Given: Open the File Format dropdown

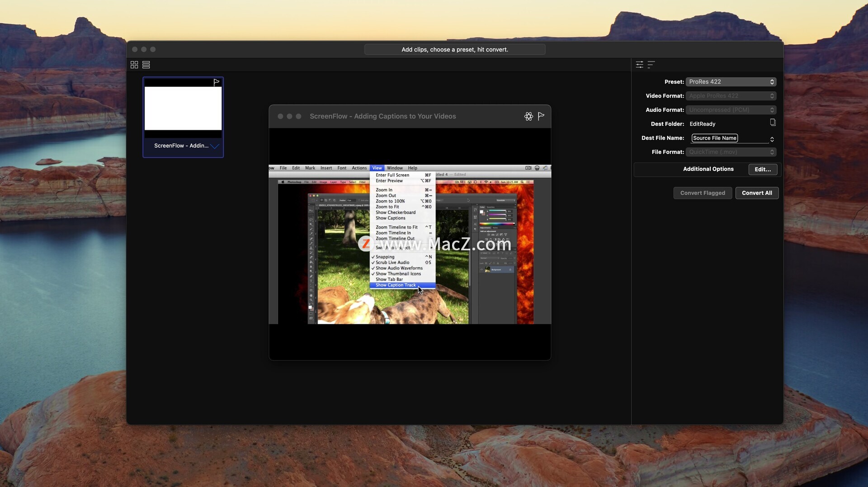Looking at the screenshot, I should coord(731,152).
